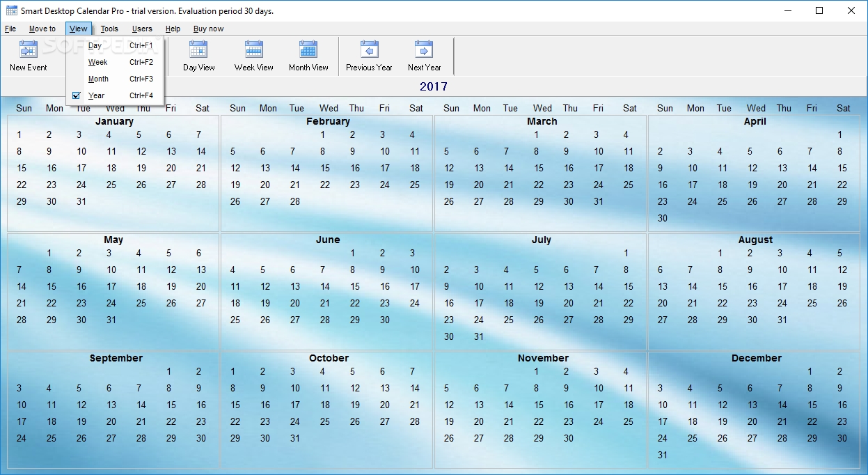Click the December month title
This screenshot has height=475, width=868.
pyautogui.click(x=757, y=358)
